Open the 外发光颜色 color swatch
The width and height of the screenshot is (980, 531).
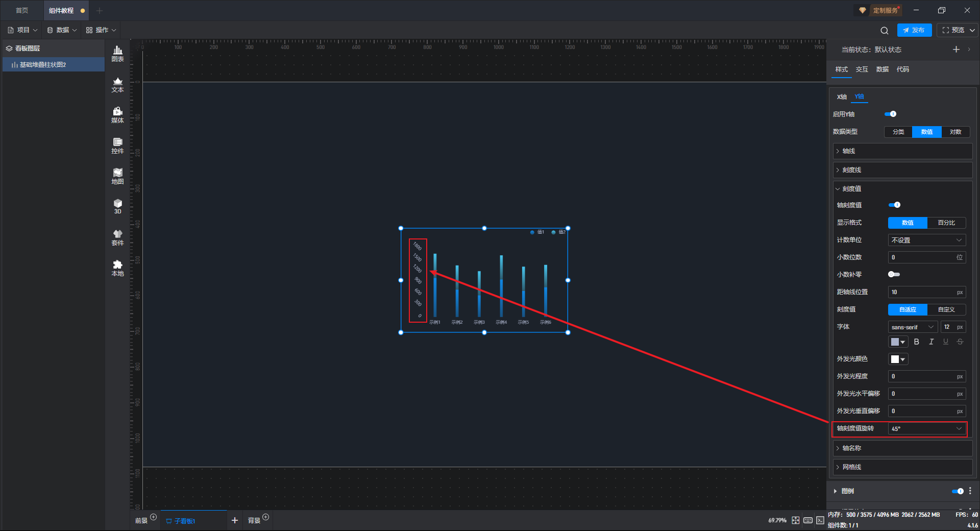[x=898, y=359]
